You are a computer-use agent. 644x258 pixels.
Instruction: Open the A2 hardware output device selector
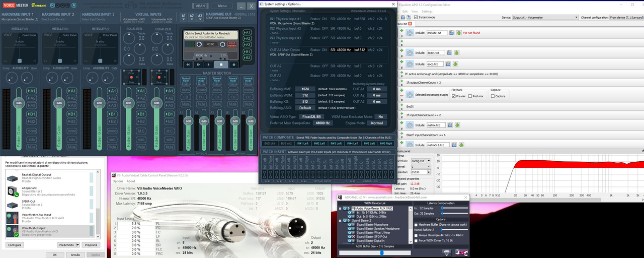[192, 17]
